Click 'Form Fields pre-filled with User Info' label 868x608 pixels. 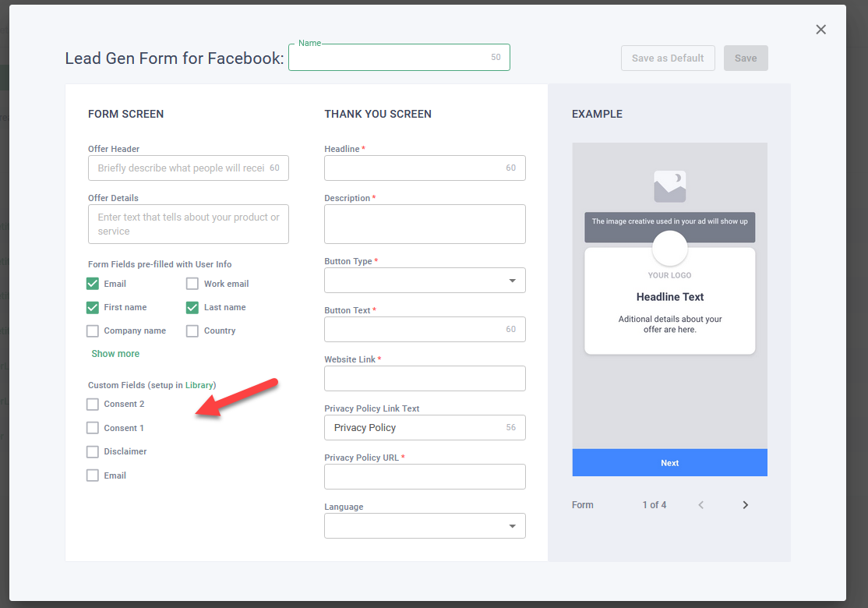[160, 265]
